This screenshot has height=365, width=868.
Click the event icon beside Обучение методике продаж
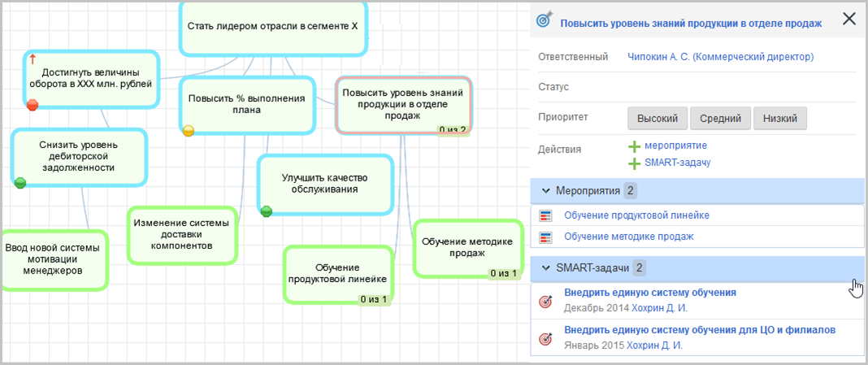[x=545, y=237]
